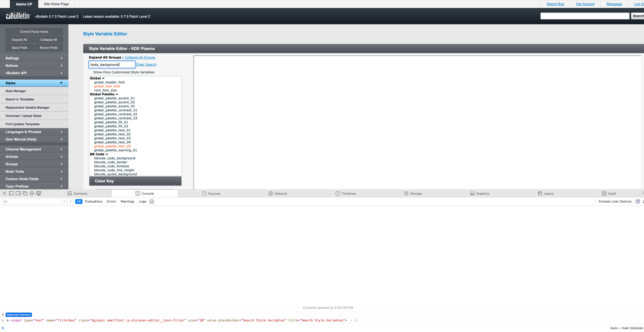Click the Revert Prefs button
644x332 pixels.
pyautogui.click(x=49, y=48)
